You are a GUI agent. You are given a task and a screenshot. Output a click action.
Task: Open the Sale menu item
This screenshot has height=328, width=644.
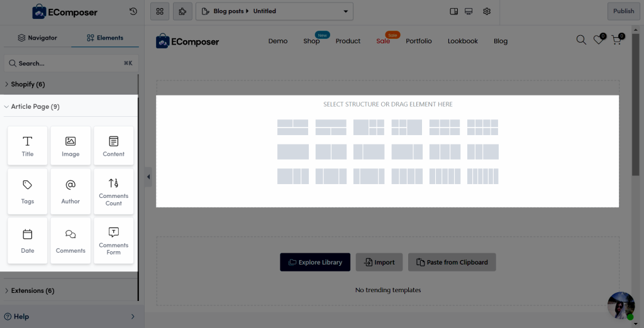[383, 41]
